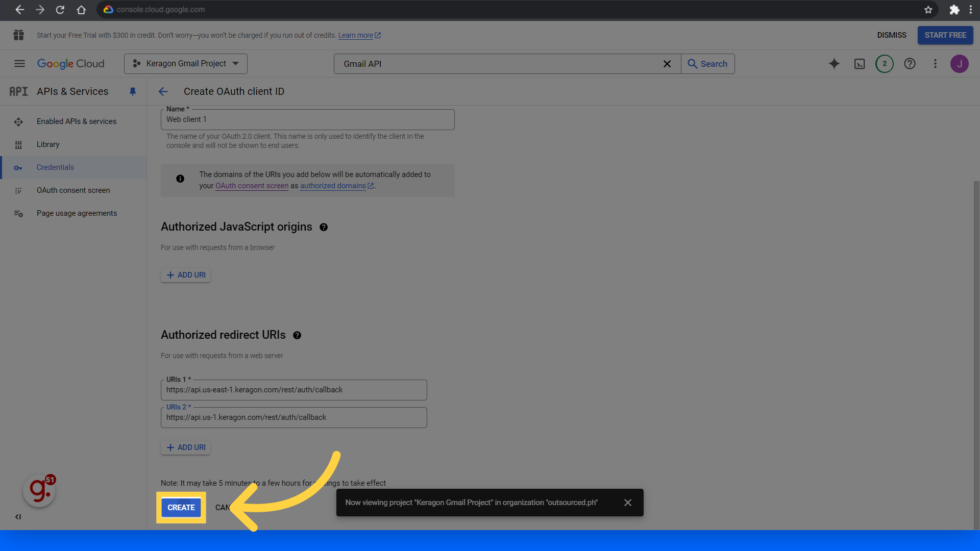
Task: Unpin APIs & Services with pin icon
Action: (133, 91)
